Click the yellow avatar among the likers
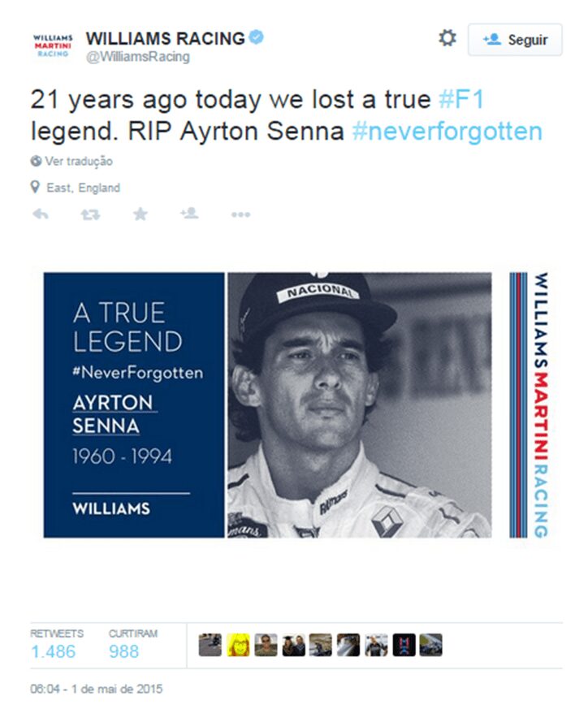The image size is (588, 722). click(238, 646)
